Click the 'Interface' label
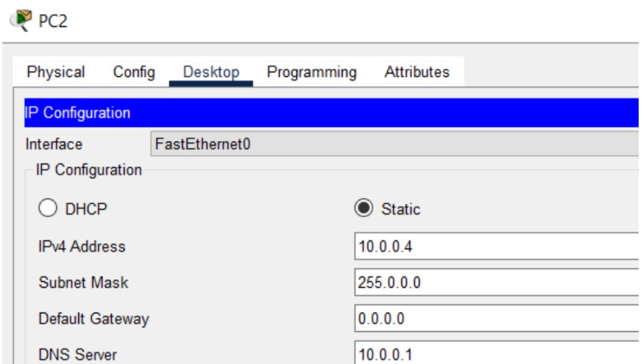Image resolution: width=644 pixels, height=364 pixels. click(54, 145)
